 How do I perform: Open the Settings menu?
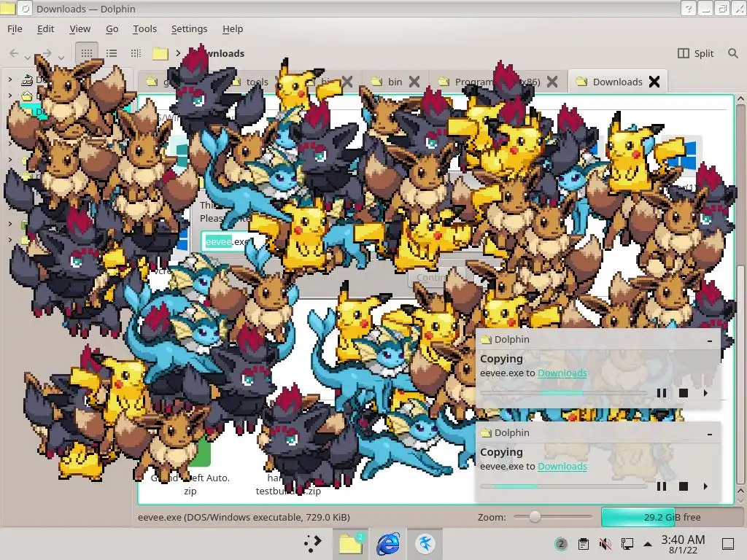coord(189,28)
